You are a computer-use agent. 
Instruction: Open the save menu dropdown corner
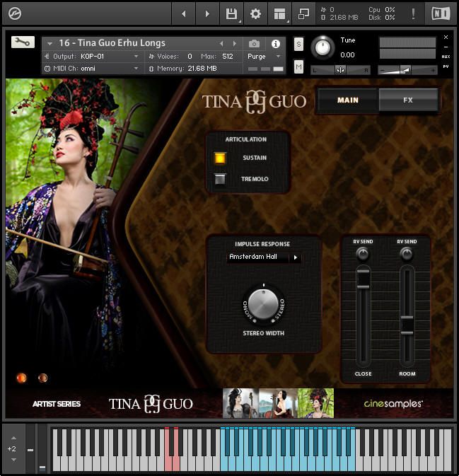tap(240, 21)
